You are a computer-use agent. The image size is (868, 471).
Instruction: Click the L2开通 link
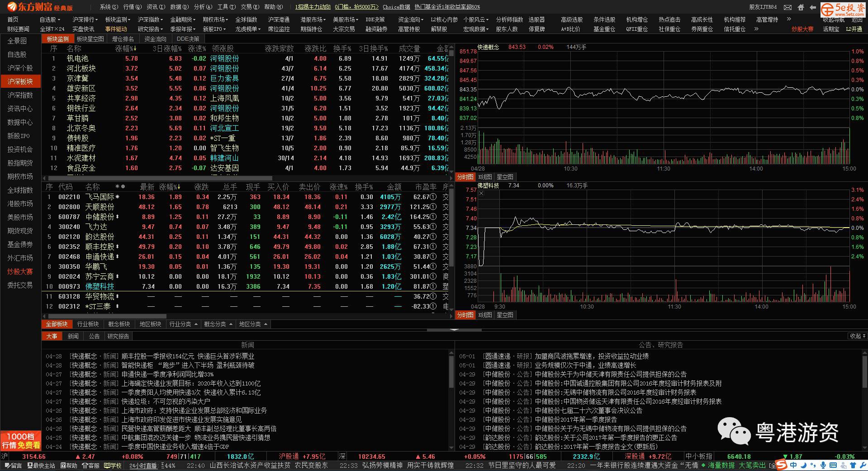854,29
